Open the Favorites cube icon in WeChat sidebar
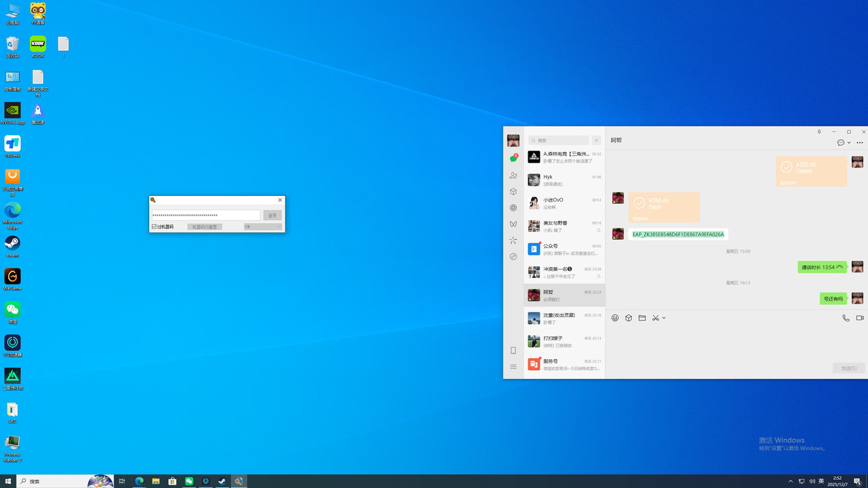This screenshot has width=868, height=488. point(513,192)
